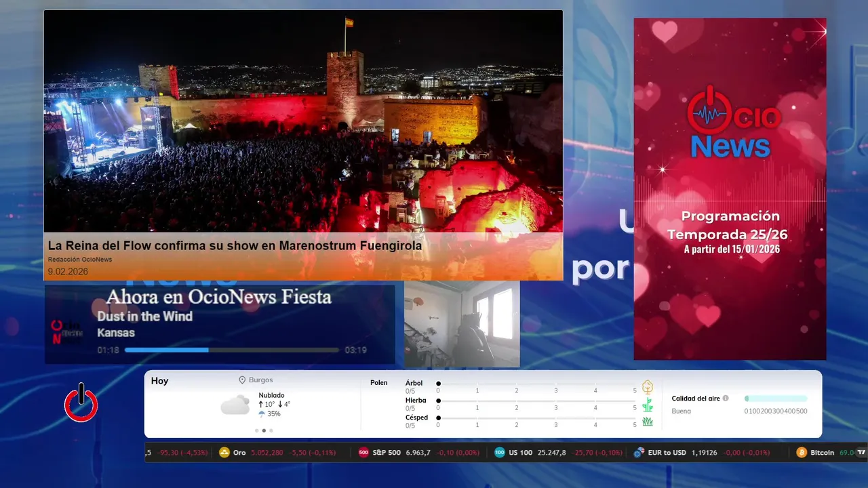Click the red power logo icon
The width and height of the screenshot is (868, 488).
[81, 403]
